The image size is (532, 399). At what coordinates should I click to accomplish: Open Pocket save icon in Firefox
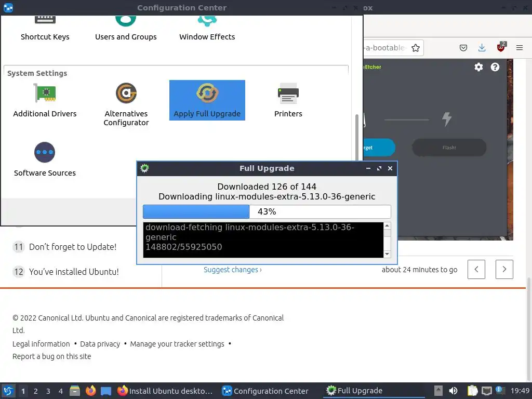463,48
